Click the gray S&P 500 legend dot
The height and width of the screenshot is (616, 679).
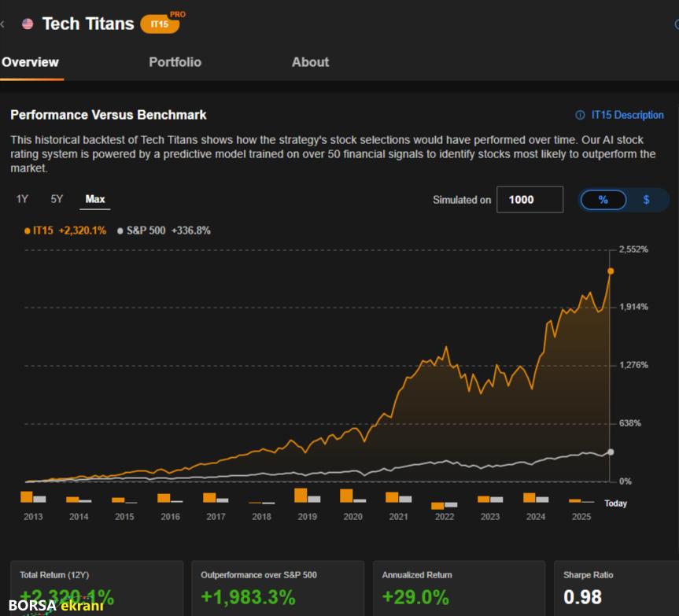click(x=120, y=231)
